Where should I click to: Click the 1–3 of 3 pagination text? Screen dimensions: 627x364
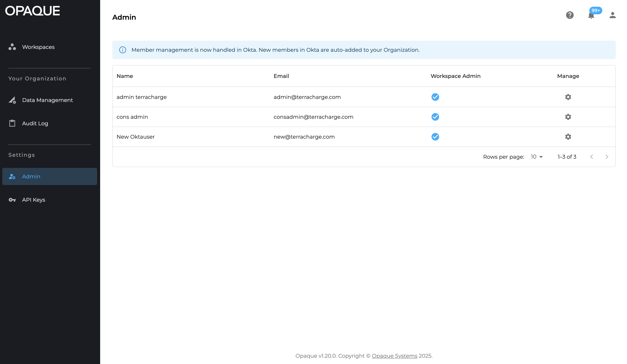(x=567, y=157)
